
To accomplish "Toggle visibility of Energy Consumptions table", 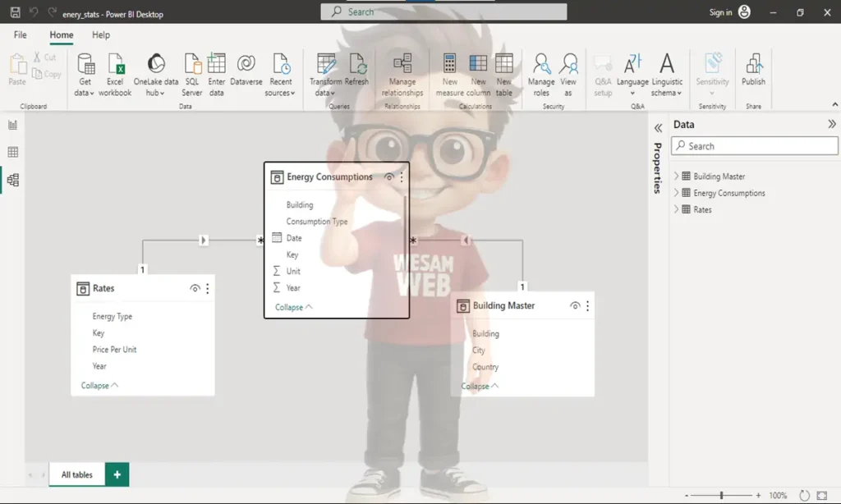I will (x=388, y=177).
